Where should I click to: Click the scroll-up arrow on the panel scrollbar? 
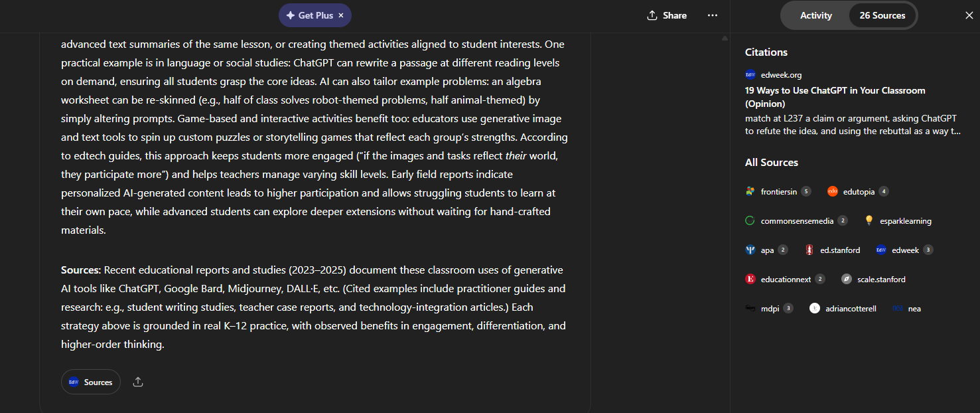[x=724, y=38]
